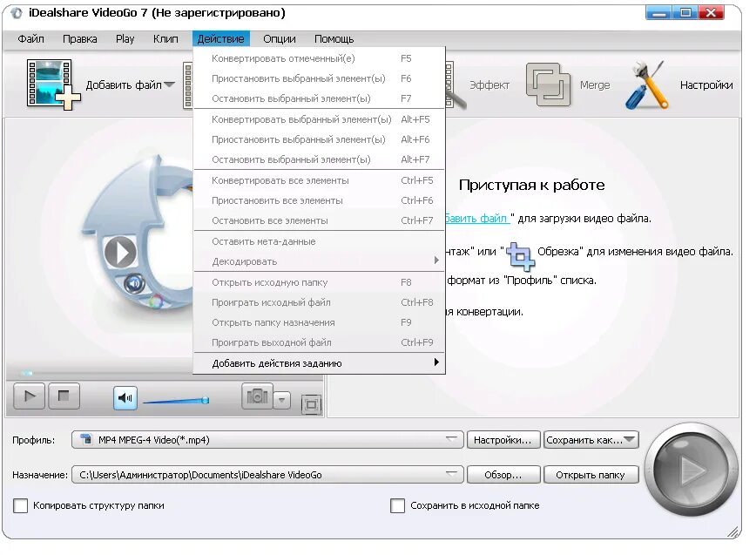Follow the Добавить файл hyperlink

click(x=476, y=219)
